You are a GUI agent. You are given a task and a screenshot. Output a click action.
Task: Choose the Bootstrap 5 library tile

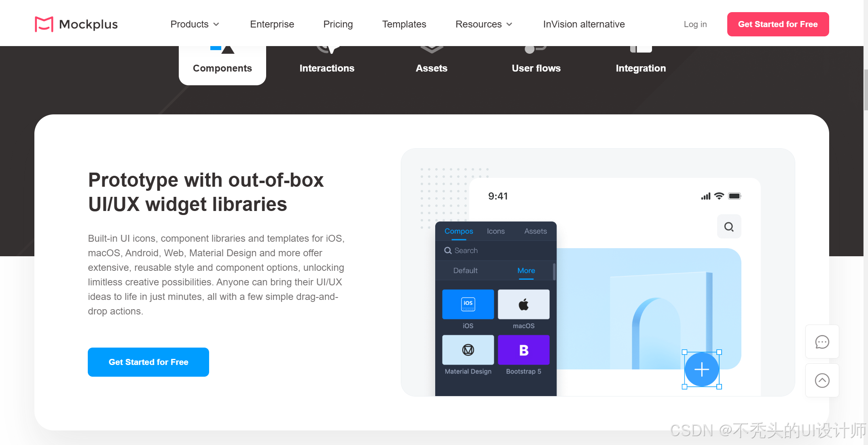523,350
